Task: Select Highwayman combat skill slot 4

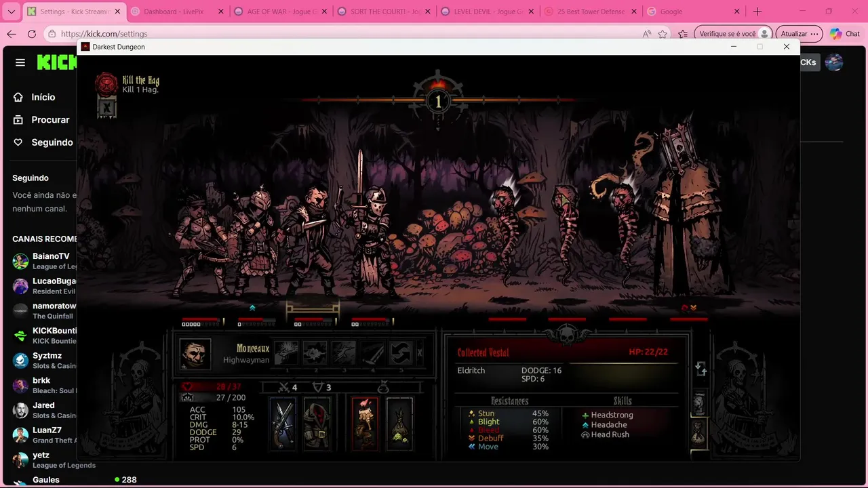Action: pyautogui.click(x=372, y=353)
